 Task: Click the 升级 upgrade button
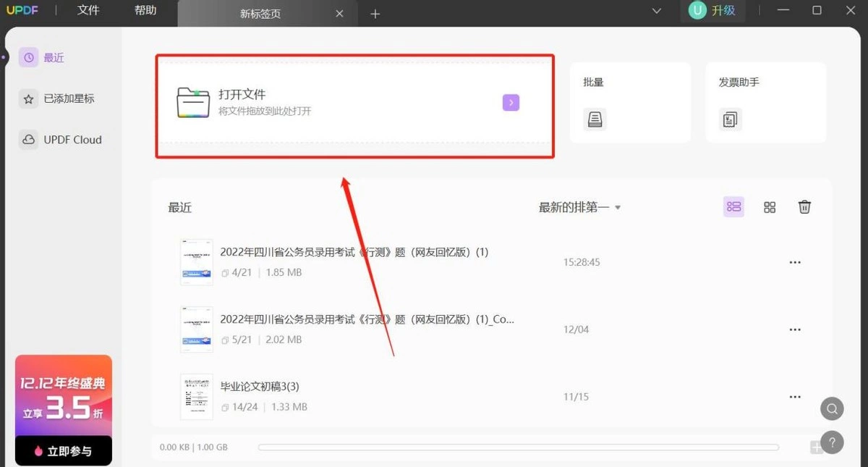[723, 10]
